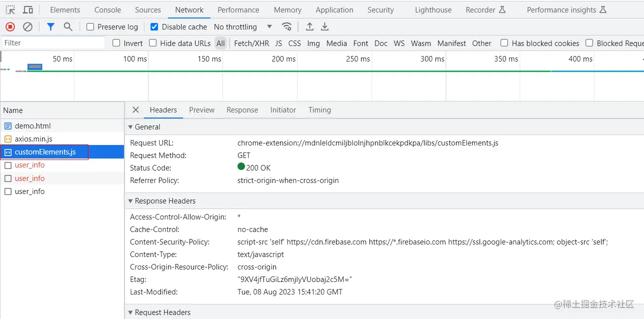
Task: Filter requests by Font type
Action: [x=360, y=43]
